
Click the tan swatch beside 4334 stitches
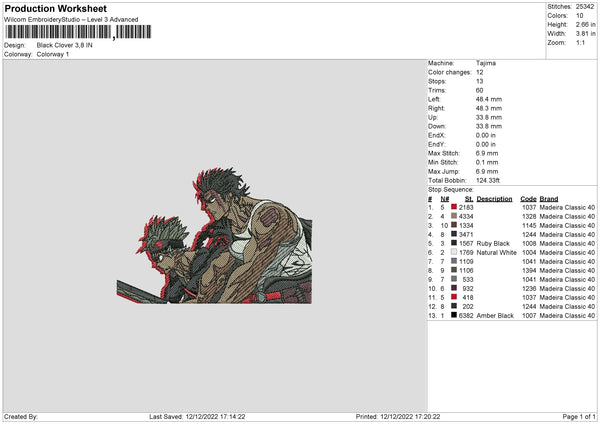tap(454, 216)
